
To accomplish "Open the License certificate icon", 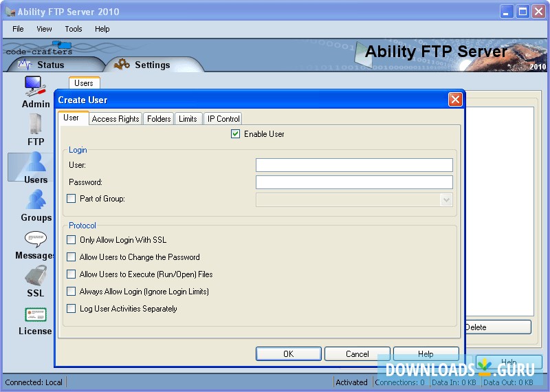I will coord(36,314).
